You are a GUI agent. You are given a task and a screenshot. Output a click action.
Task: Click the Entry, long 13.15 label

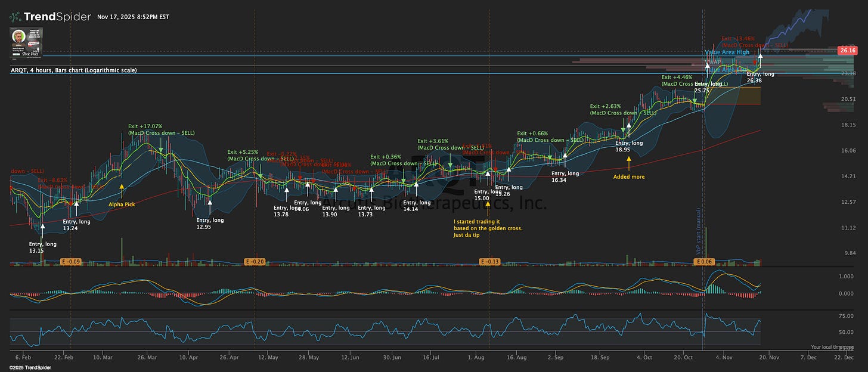coord(43,247)
